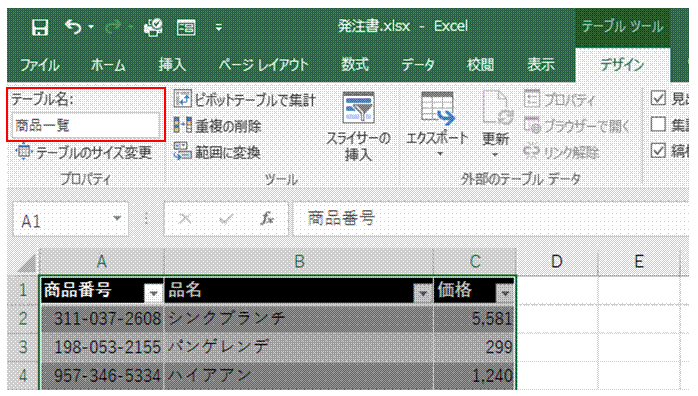Select row 3 header
This screenshot has height=396, width=698.
point(23,348)
